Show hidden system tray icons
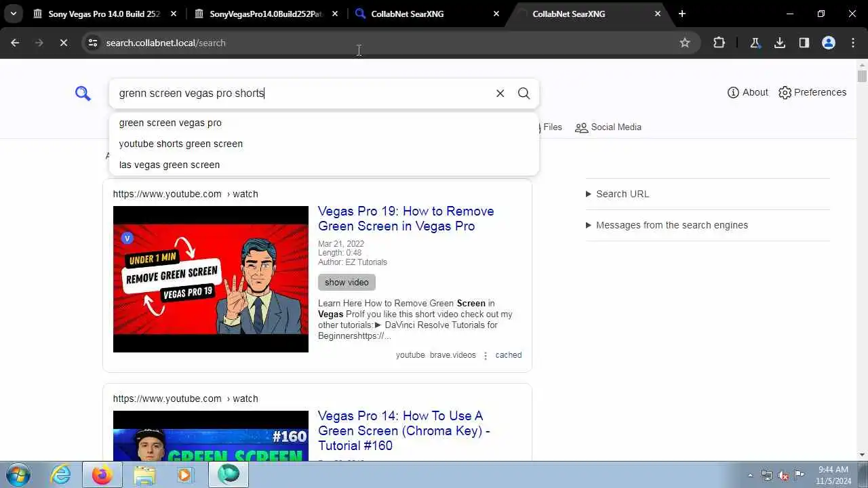Image resolution: width=868 pixels, height=488 pixels. tap(750, 475)
